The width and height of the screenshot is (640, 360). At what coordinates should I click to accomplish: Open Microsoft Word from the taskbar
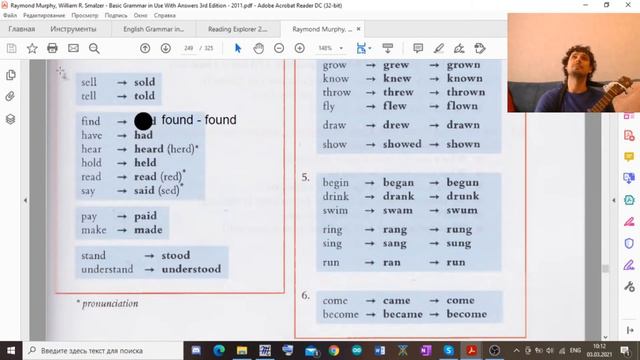(380, 351)
